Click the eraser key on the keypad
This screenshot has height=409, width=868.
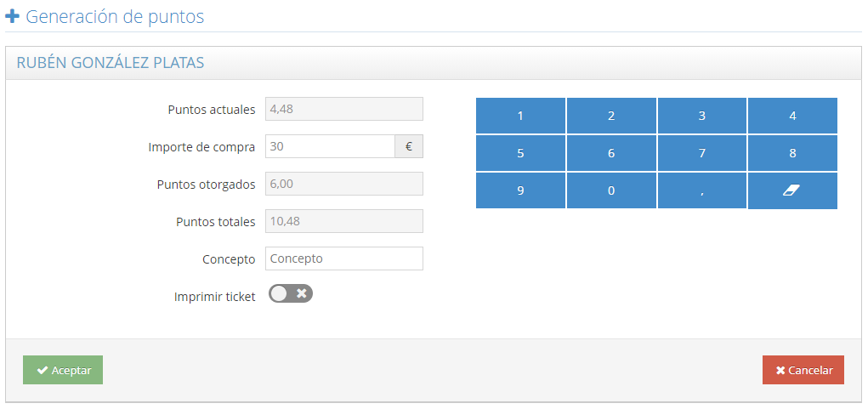[x=792, y=191]
